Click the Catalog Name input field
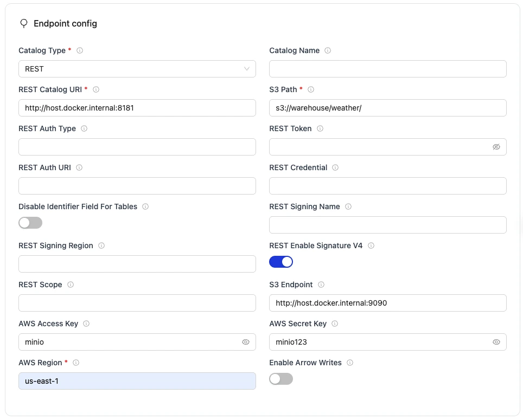This screenshot has width=523, height=420. pyautogui.click(x=387, y=69)
